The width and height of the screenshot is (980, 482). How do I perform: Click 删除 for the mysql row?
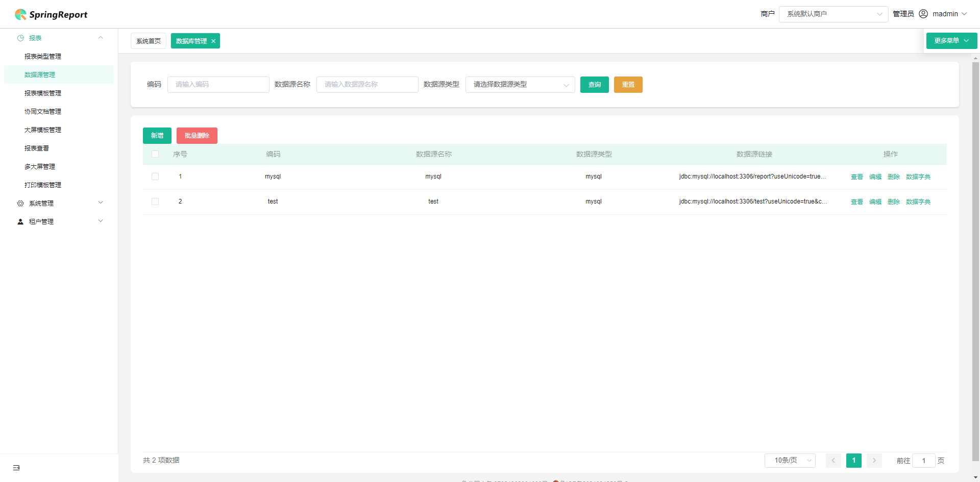click(x=894, y=177)
